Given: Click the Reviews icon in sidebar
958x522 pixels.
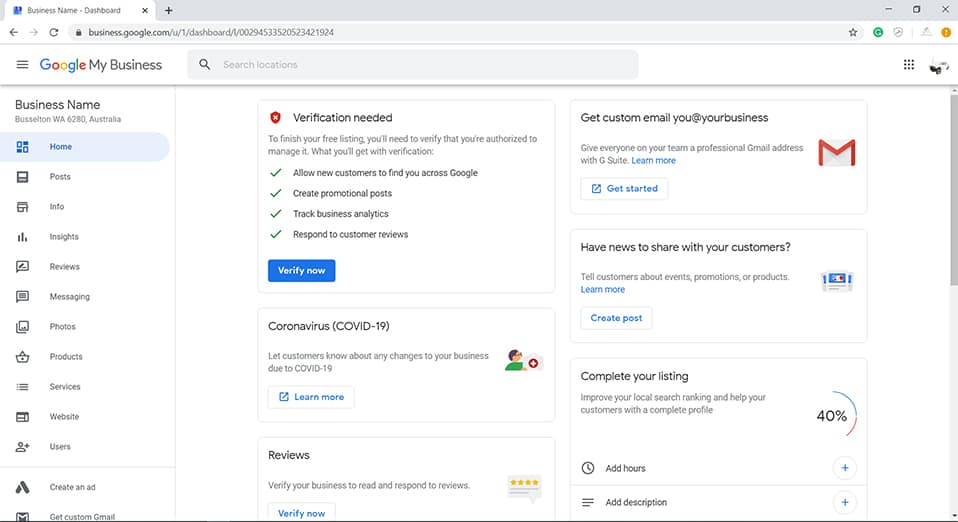Looking at the screenshot, I should click(23, 267).
